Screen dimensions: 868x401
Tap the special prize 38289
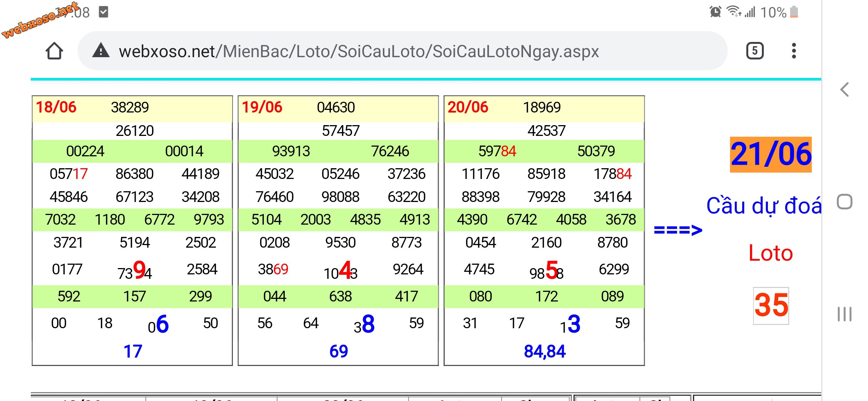coord(130,108)
